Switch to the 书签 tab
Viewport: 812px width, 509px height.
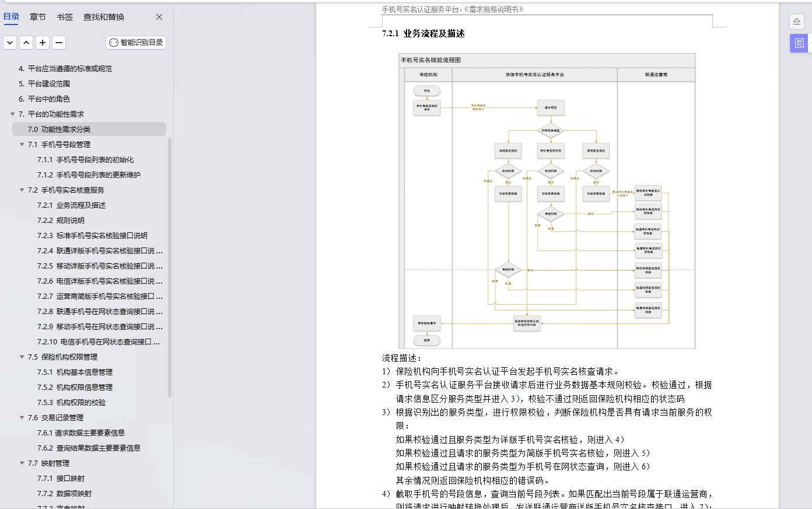[x=65, y=17]
